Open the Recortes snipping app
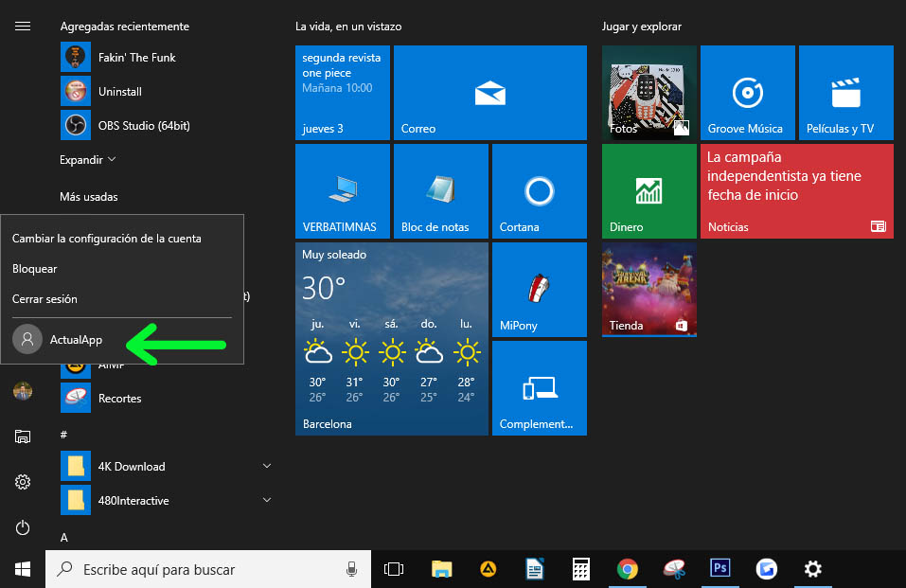The height and width of the screenshot is (588, 906). [x=166, y=398]
